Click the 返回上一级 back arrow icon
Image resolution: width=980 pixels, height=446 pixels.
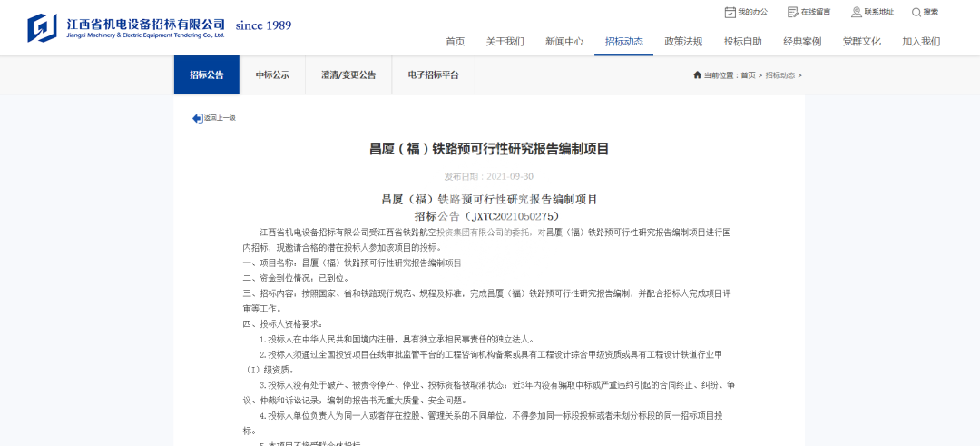(197, 118)
